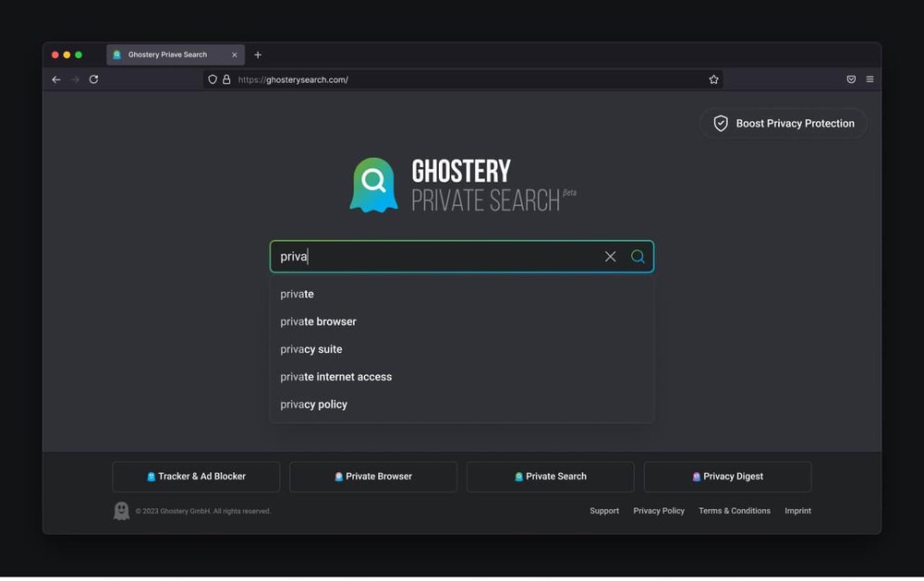Open the Imprint footer link
Image resolution: width=924 pixels, height=581 pixels.
point(798,511)
